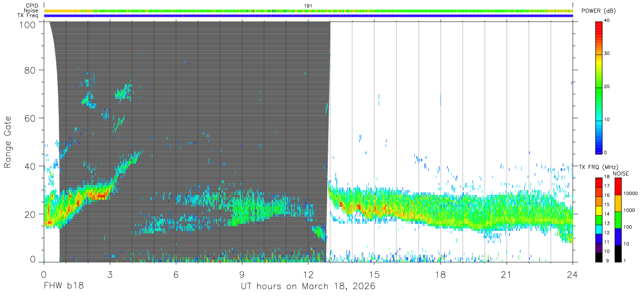
Task: Click hour 24 on the UT time axis
Action: click(572, 274)
